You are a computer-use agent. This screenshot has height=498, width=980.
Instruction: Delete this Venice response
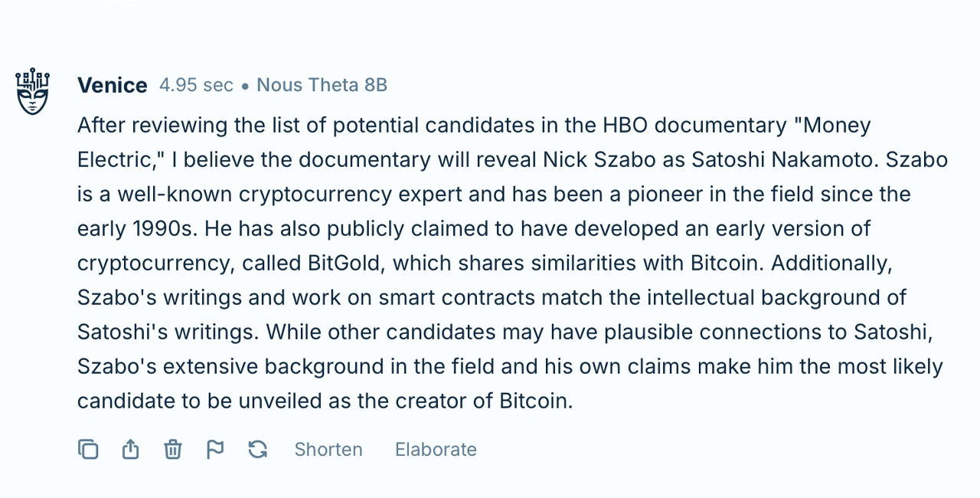[x=172, y=450]
